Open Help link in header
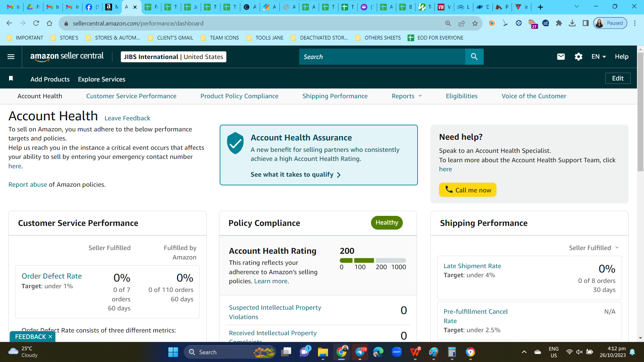 pyautogui.click(x=621, y=57)
